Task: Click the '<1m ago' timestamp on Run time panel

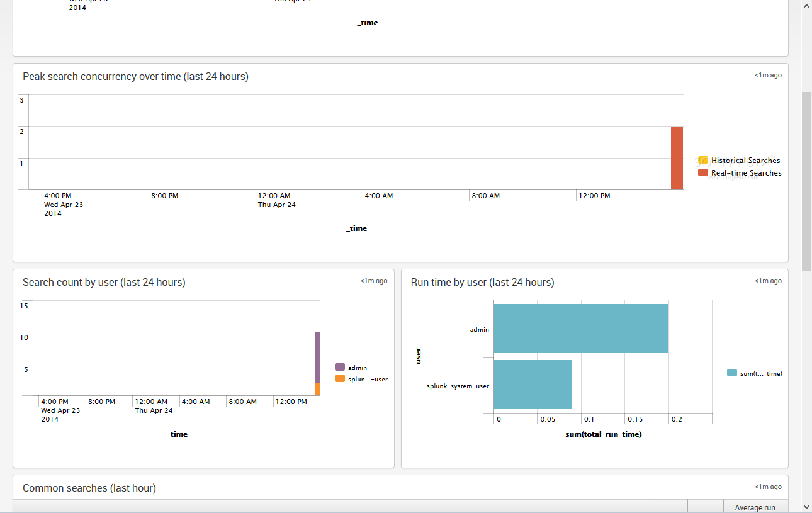Action: pyautogui.click(x=768, y=281)
